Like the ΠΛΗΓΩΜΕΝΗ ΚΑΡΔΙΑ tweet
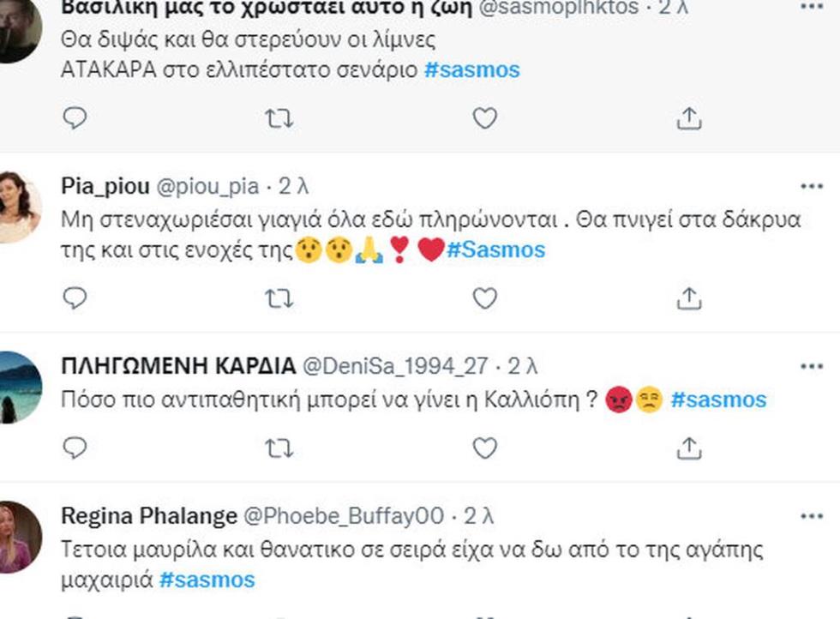Image resolution: width=840 pixels, height=619 pixels. tap(485, 447)
